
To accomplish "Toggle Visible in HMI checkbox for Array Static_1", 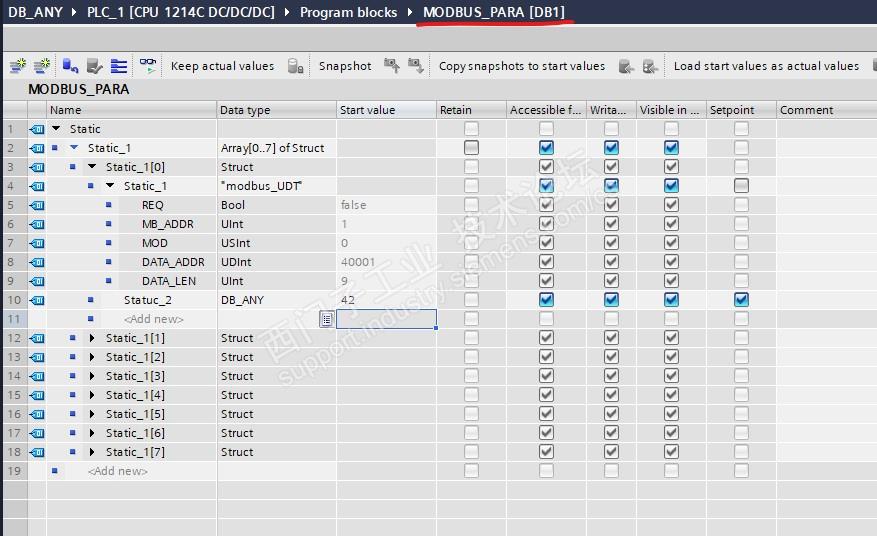I will click(671, 148).
